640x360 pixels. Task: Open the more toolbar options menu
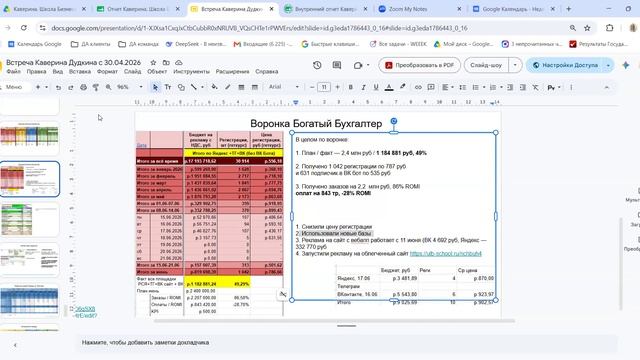tap(571, 87)
